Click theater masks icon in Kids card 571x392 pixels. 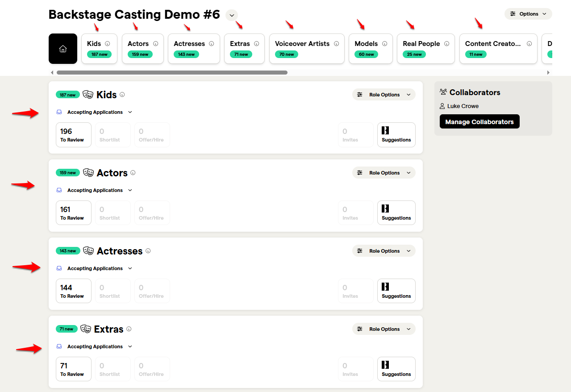88,95
